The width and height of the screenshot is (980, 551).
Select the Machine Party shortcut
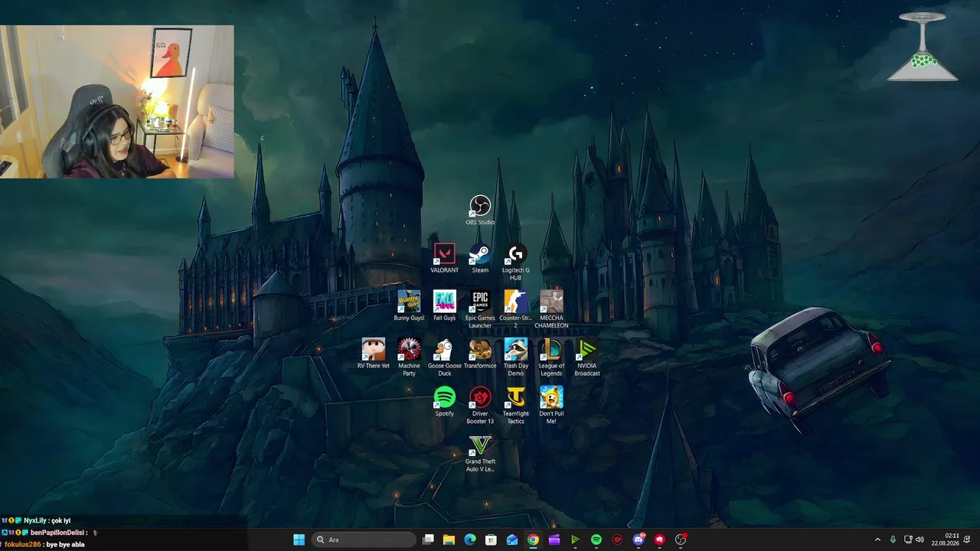pyautogui.click(x=409, y=357)
